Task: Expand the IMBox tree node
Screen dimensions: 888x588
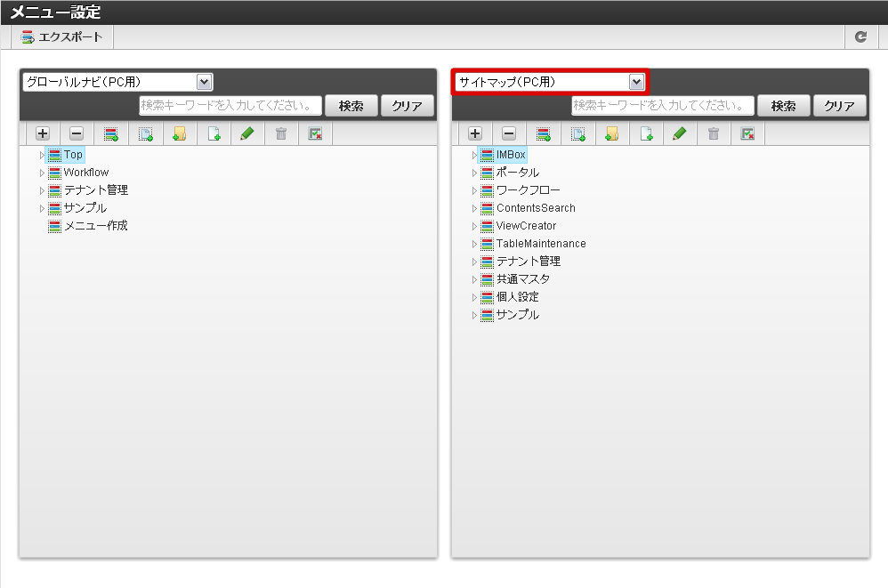Action: 474,155
